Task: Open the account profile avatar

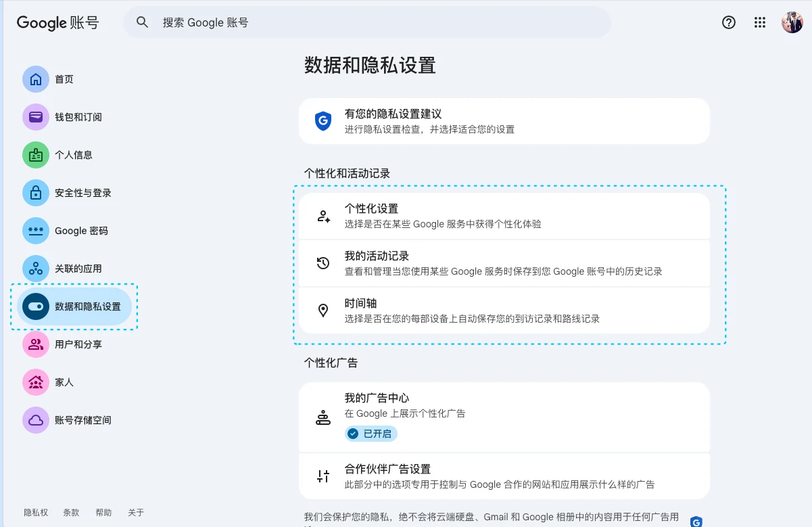Action: [x=792, y=22]
